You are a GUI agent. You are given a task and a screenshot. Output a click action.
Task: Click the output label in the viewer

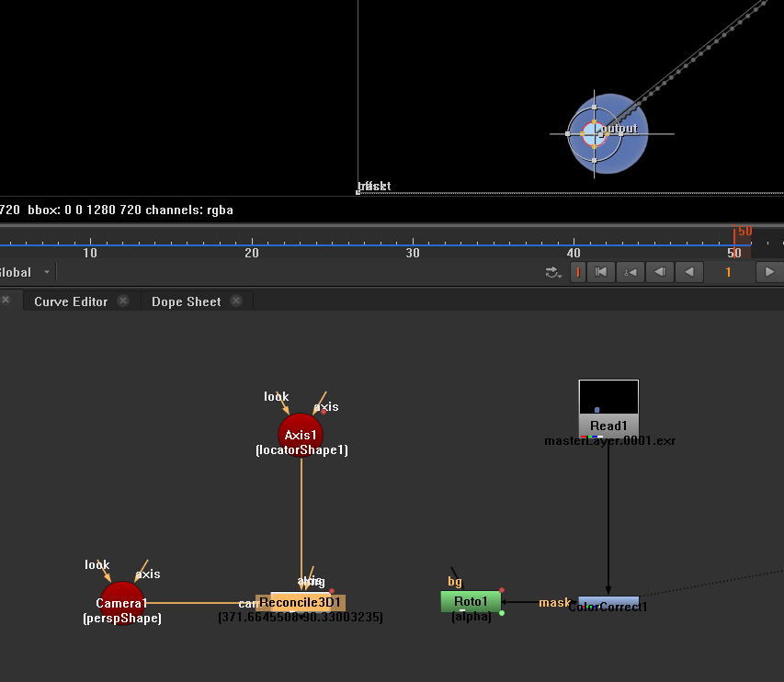619,129
